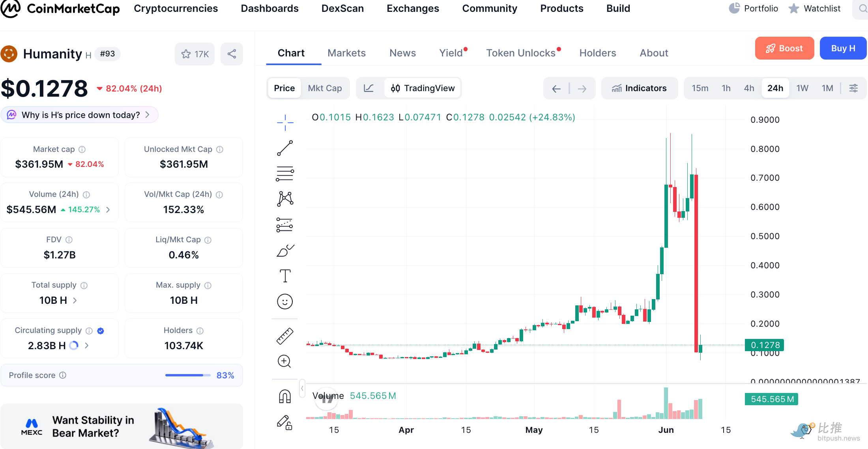Screen dimensions: 868x449
Task: Click the Buy H button
Action: pyautogui.click(x=843, y=48)
